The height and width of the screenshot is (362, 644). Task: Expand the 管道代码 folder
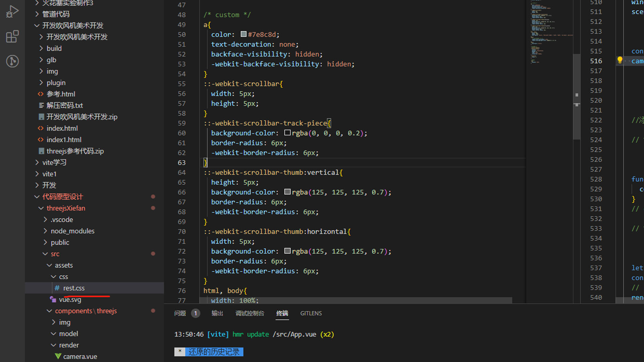[x=37, y=14]
